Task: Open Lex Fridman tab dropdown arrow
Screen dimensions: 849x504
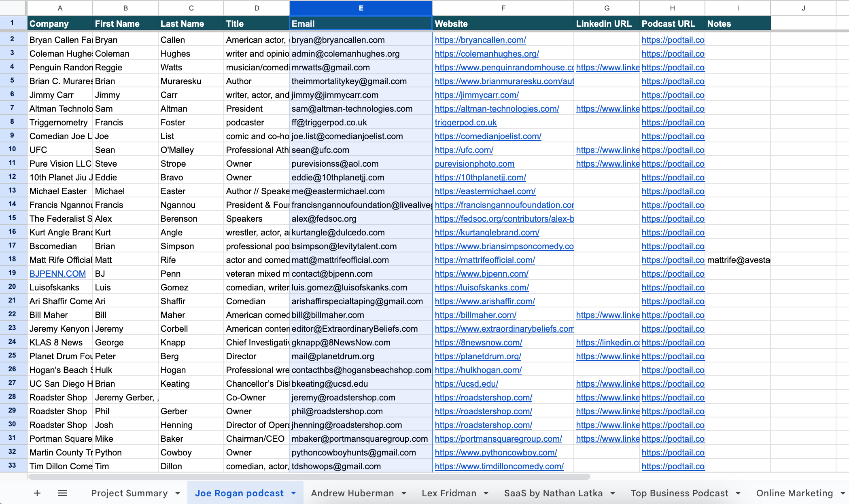Action: [486, 493]
